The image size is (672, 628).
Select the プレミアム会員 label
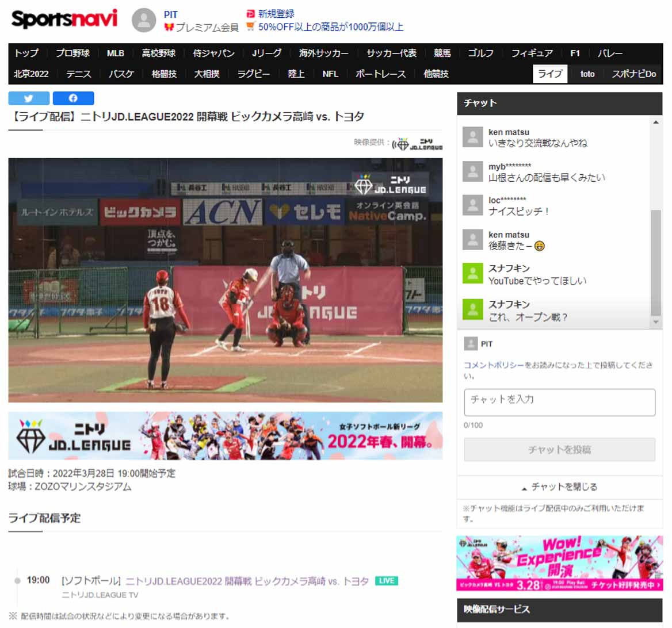coord(207,28)
